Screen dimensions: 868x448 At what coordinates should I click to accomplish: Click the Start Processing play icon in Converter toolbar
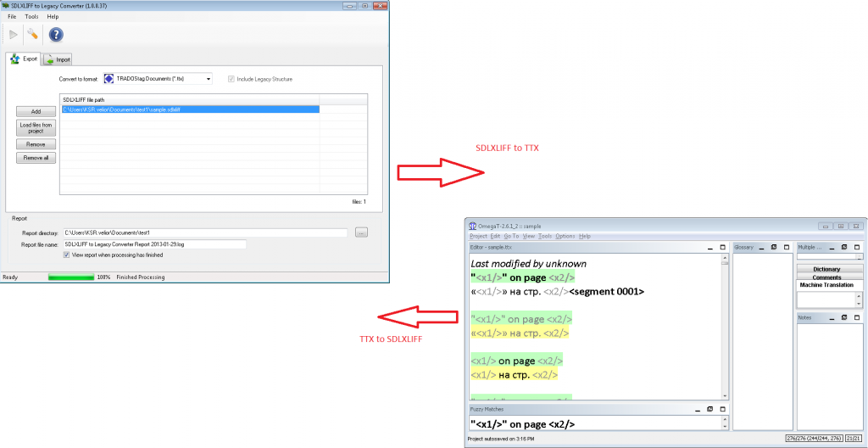click(14, 35)
